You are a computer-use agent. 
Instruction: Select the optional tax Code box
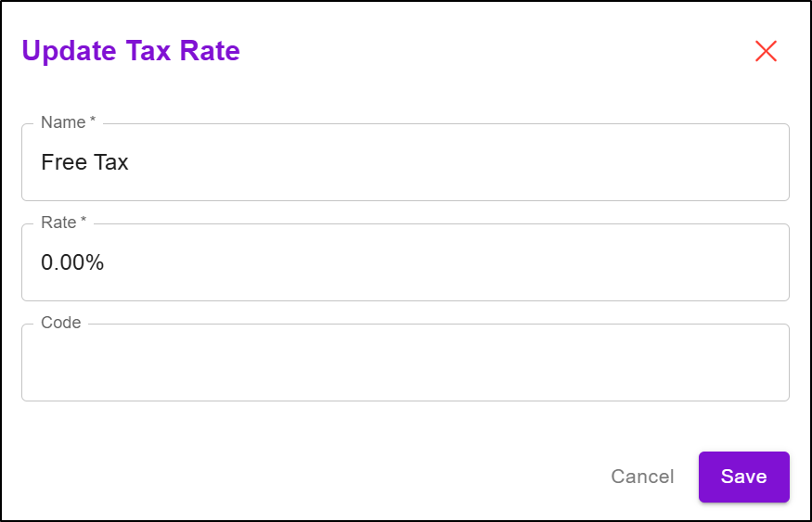pyautogui.click(x=405, y=363)
